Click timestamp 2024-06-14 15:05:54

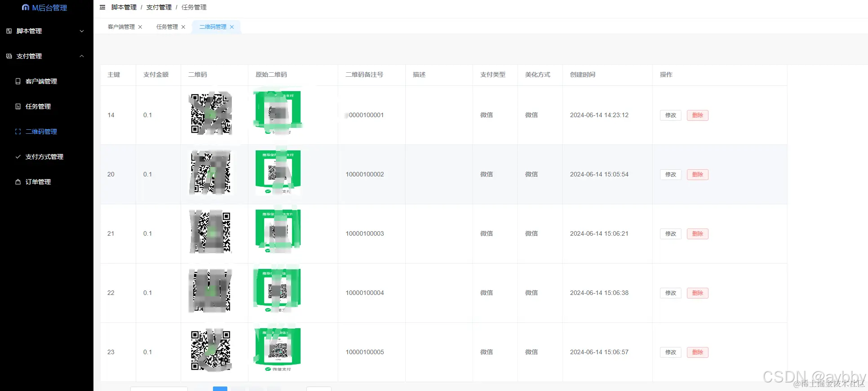tap(599, 174)
